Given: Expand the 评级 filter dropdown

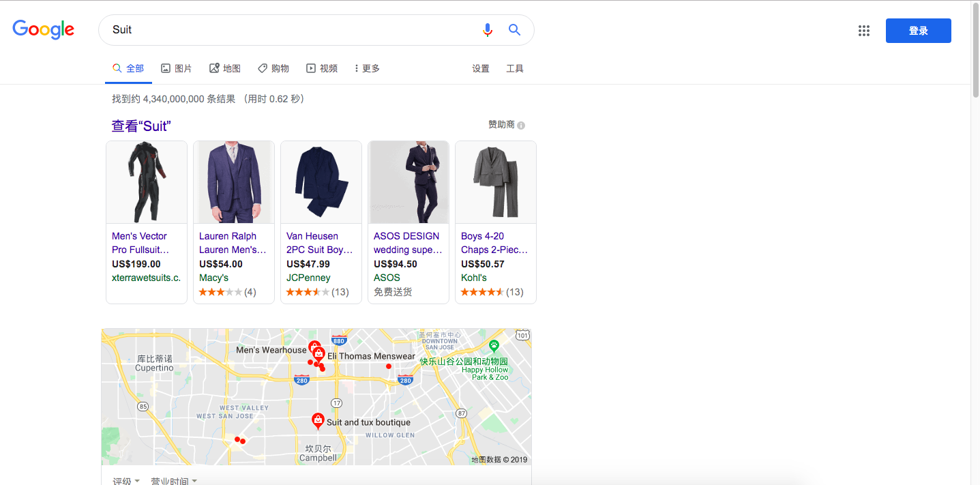Looking at the screenshot, I should pyautogui.click(x=126, y=480).
